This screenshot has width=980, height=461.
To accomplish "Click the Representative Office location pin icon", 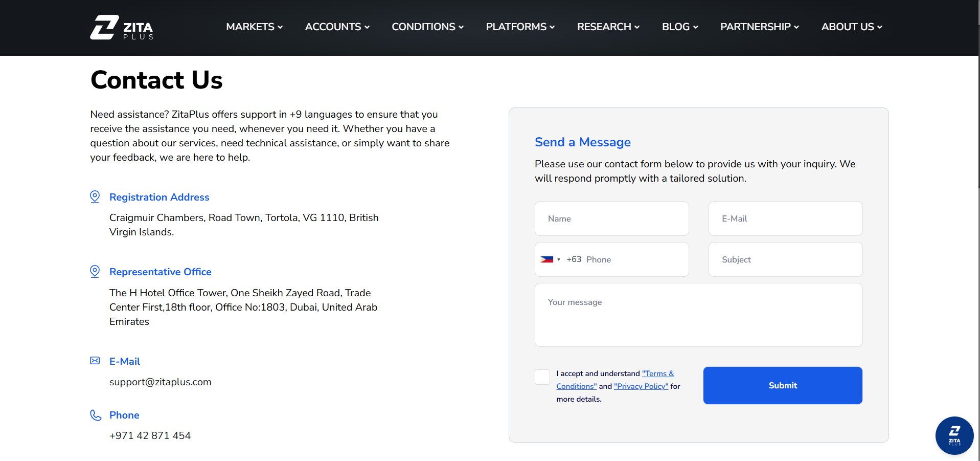I will click(x=95, y=272).
